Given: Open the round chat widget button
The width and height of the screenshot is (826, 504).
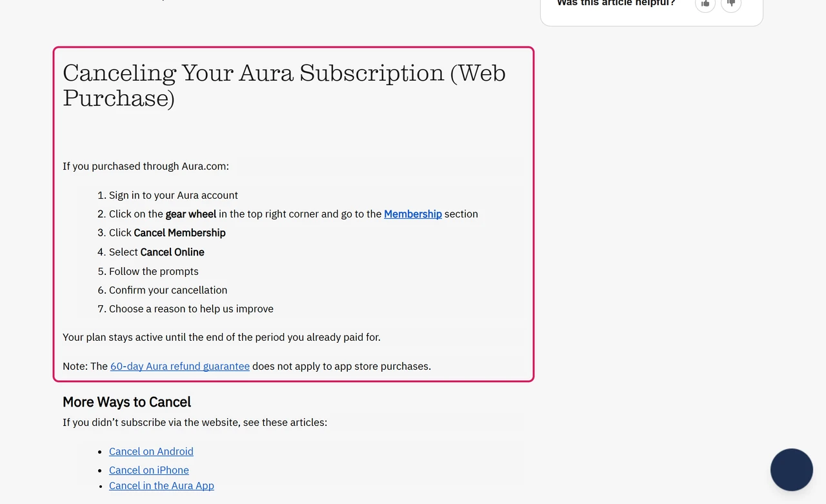Looking at the screenshot, I should pos(792,470).
